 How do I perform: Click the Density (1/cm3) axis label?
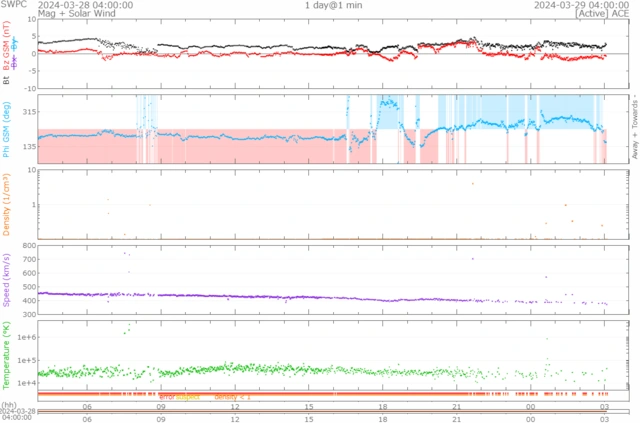(x=7, y=204)
